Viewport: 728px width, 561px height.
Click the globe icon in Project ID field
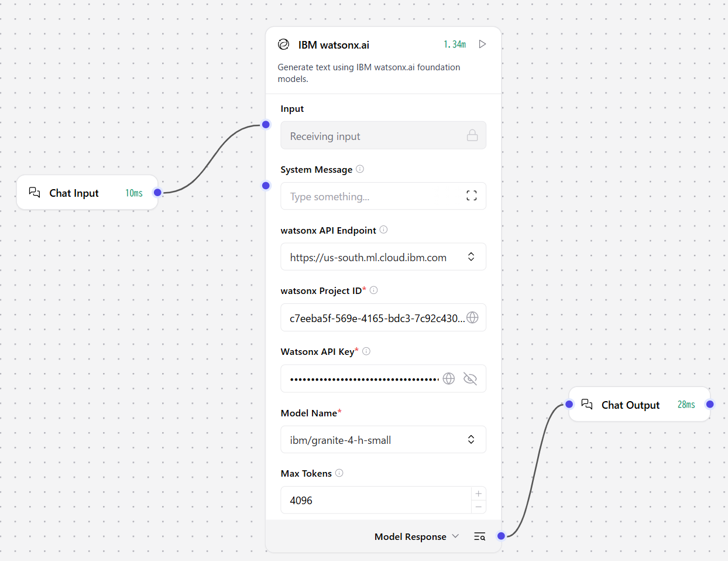click(x=473, y=317)
